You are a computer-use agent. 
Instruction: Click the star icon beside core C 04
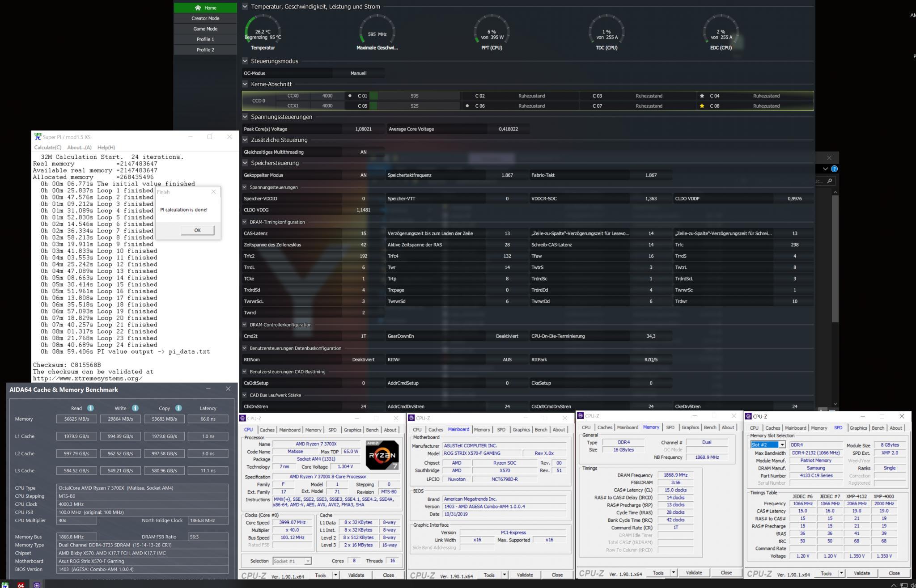click(702, 96)
